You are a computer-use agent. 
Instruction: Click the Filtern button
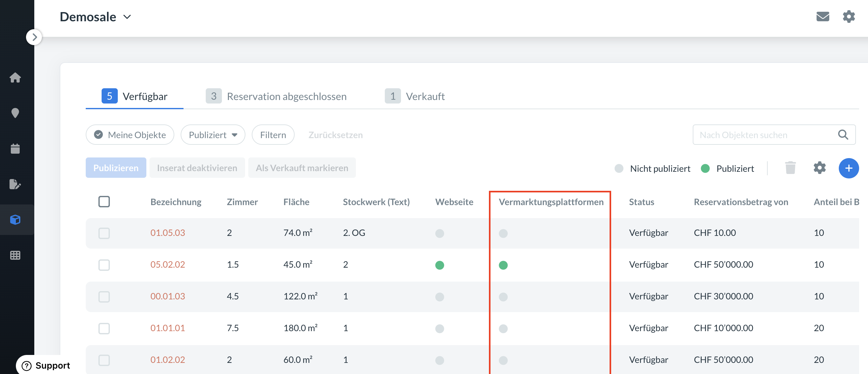273,135
